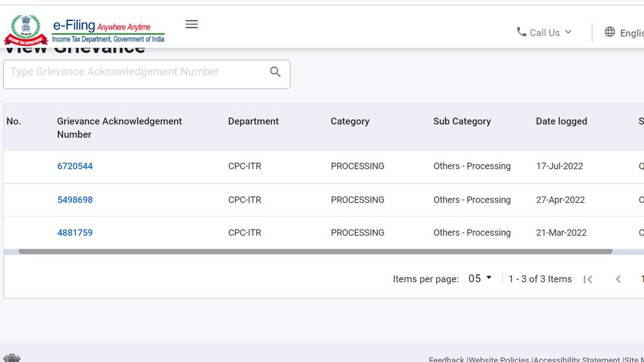The height and width of the screenshot is (362, 644).
Task: Go to first page pagination icon
Action: pos(588,279)
